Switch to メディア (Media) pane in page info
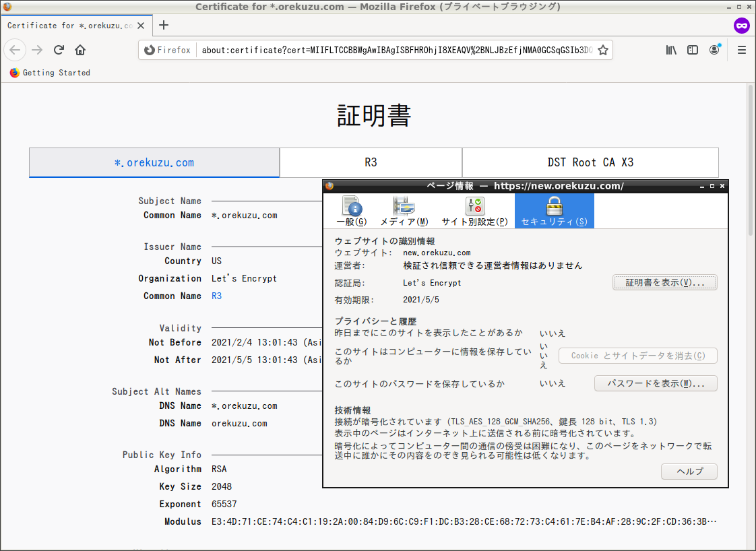The height and width of the screenshot is (551, 756). 404,211
